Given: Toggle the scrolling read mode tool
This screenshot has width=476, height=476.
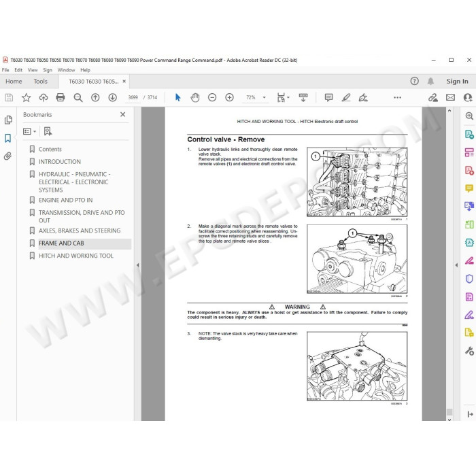Looking at the screenshot, I should 303,97.
